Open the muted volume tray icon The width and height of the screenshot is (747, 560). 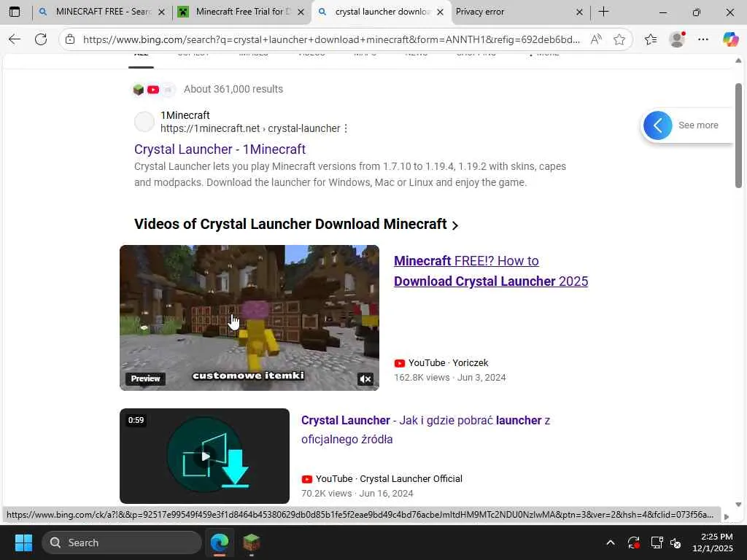(676, 542)
